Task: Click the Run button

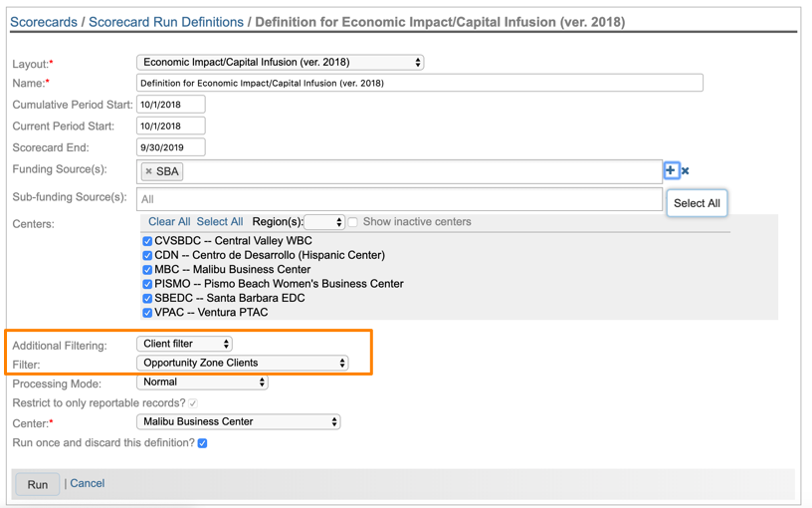Action: 38,484
